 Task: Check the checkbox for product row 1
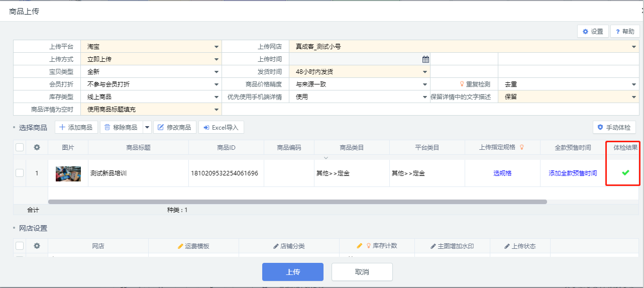pos(20,173)
